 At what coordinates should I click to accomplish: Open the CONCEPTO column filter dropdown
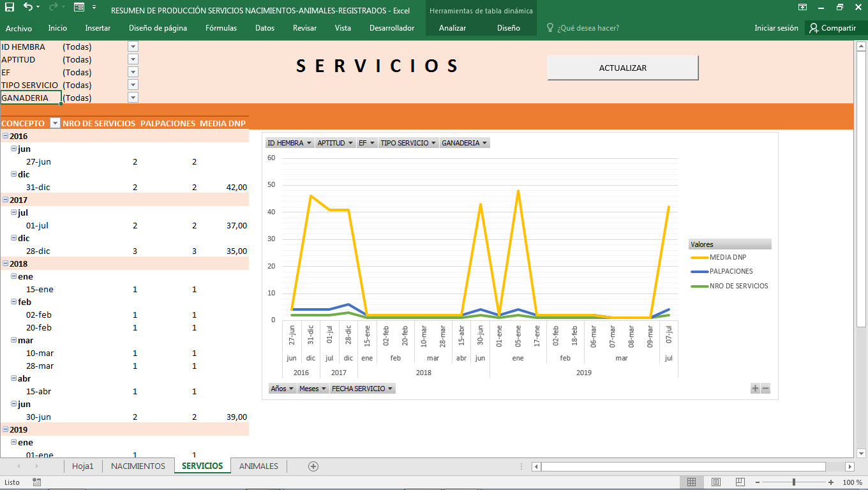click(55, 123)
